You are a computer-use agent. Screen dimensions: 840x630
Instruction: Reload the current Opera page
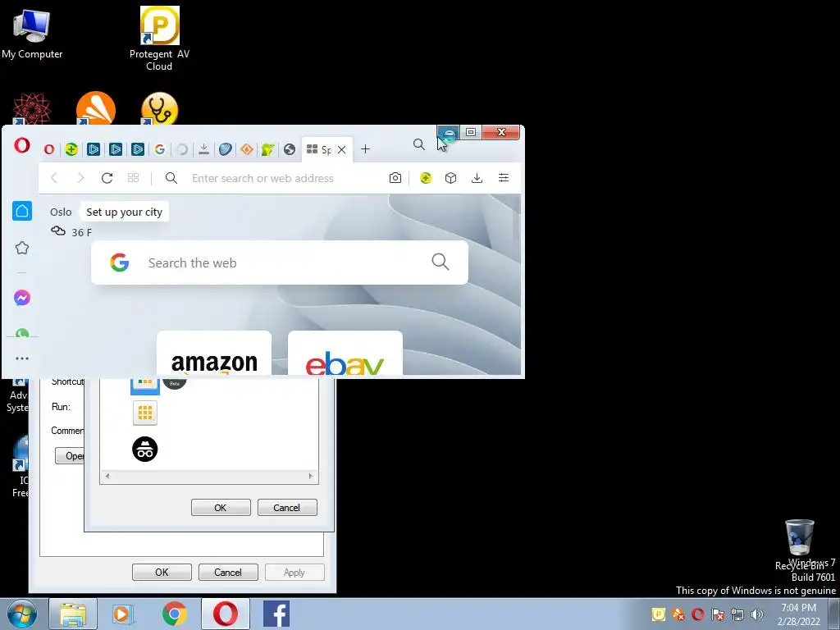107,178
